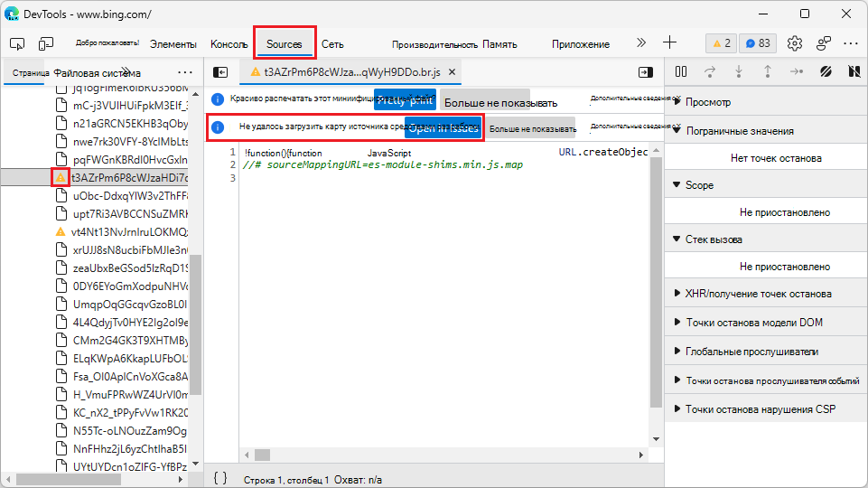Hide the navigator pane icon
Image resolution: width=868 pixels, height=488 pixels.
click(220, 72)
